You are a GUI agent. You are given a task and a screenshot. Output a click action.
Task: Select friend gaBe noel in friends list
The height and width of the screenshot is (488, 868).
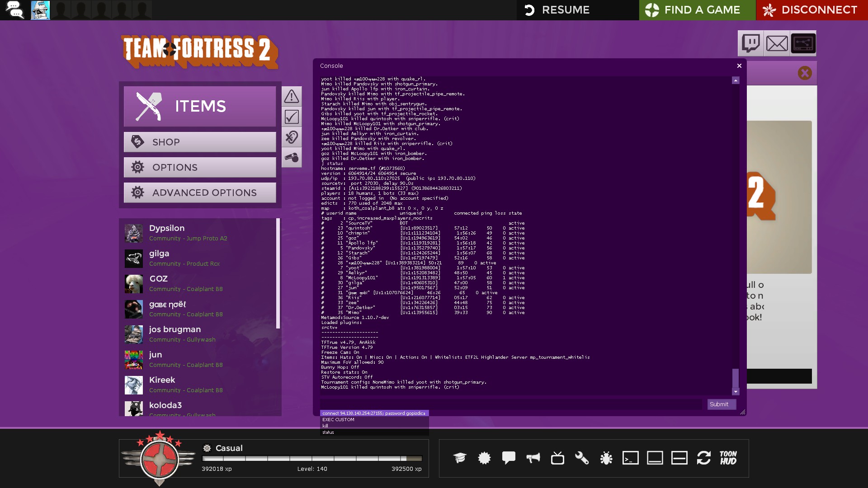pos(199,309)
